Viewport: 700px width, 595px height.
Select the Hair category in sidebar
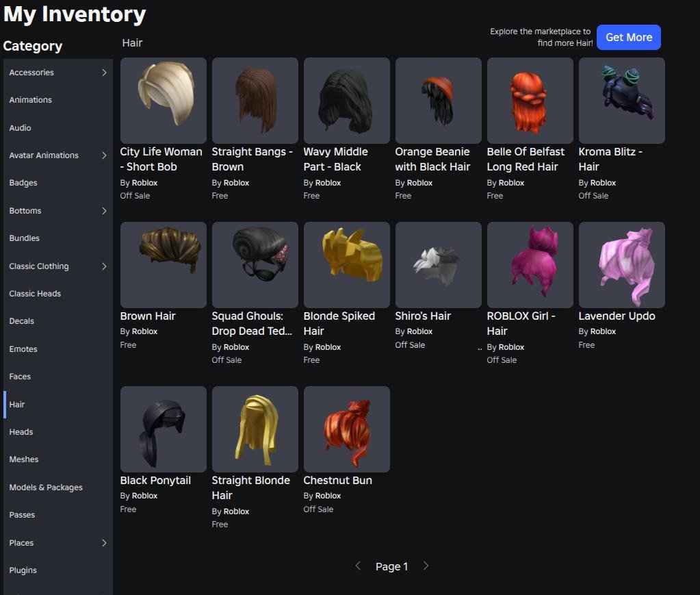(58, 404)
